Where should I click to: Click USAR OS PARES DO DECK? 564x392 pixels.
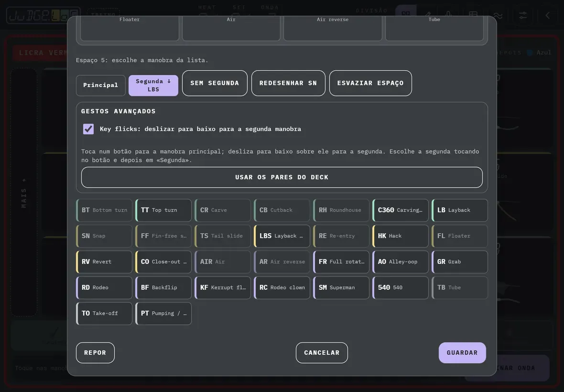[x=282, y=177]
